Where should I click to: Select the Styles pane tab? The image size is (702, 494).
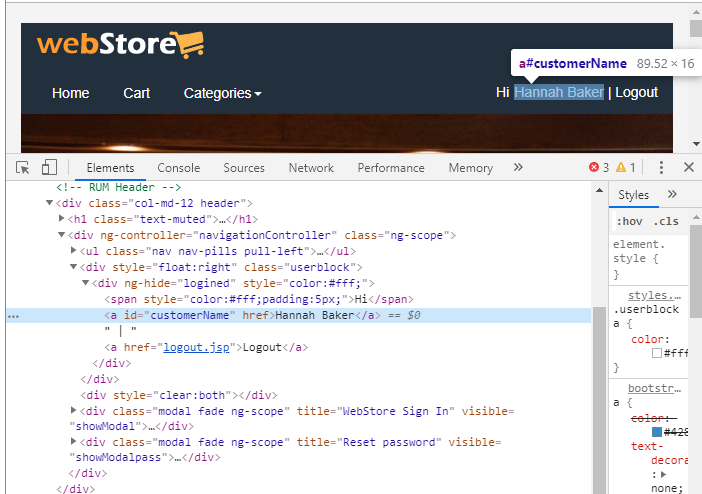(634, 195)
